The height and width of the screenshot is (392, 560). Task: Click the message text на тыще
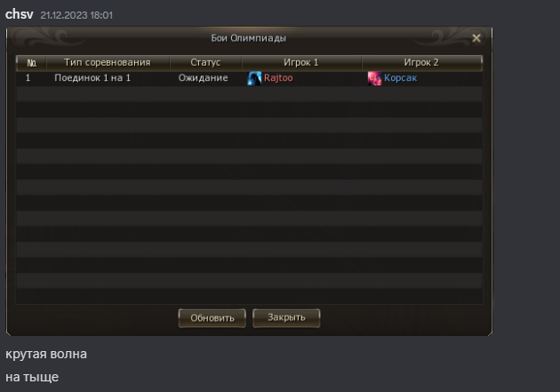32,378
